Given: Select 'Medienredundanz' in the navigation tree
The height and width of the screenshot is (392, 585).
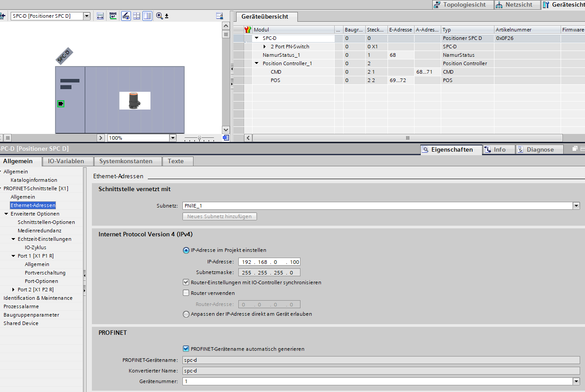Looking at the screenshot, I should tap(40, 231).
